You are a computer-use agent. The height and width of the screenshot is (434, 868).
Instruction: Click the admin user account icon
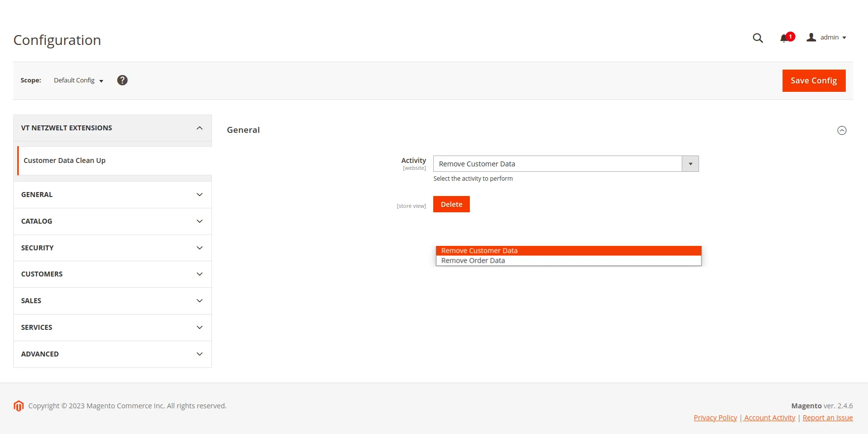[811, 38]
